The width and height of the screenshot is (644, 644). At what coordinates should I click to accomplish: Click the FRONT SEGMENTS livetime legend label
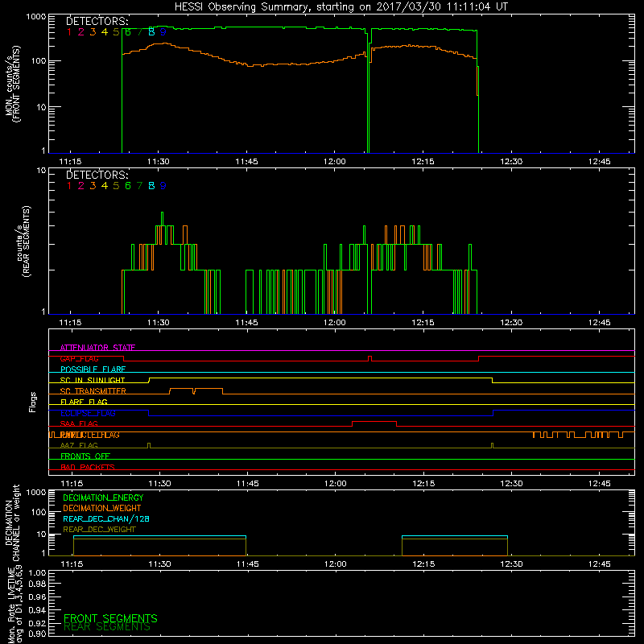click(110, 618)
